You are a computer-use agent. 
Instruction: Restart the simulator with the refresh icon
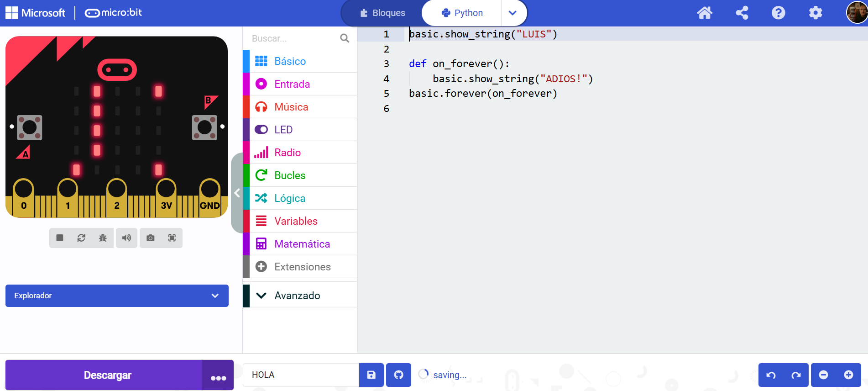coord(81,238)
